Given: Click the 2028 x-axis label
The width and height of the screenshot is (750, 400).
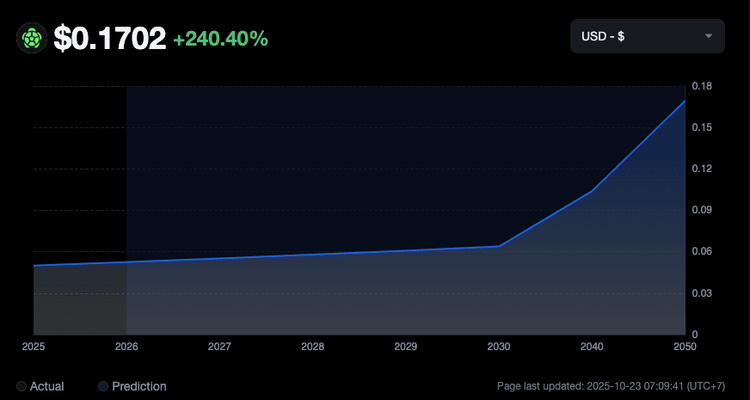Looking at the screenshot, I should pyautogui.click(x=313, y=346).
